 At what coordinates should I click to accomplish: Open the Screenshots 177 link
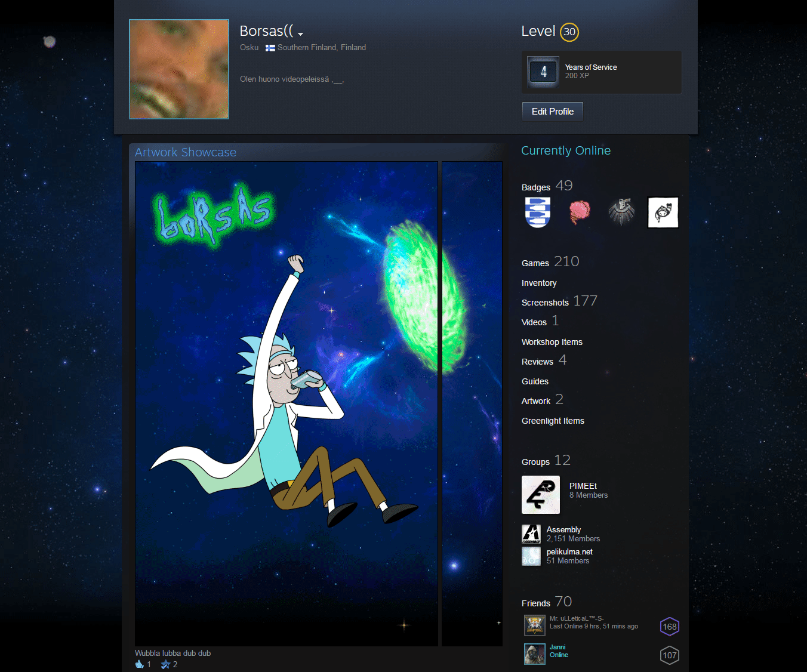tap(559, 302)
